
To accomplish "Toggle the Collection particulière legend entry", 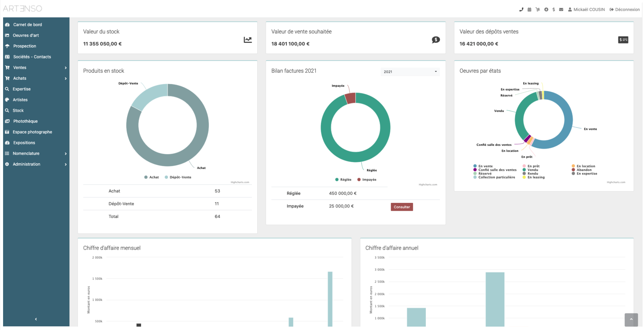I will coord(494,177).
